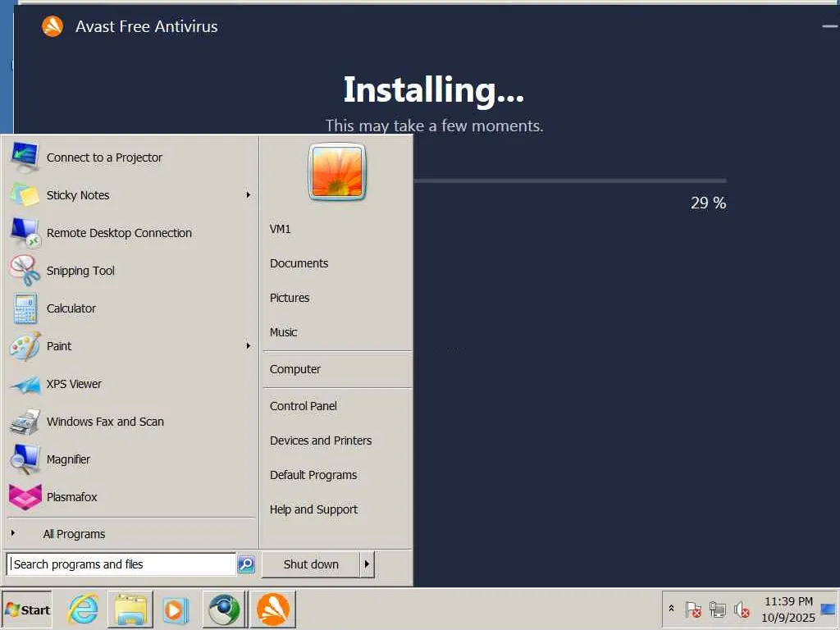The width and height of the screenshot is (840, 630).
Task: Click the Show desktop icon in the tray
Action: (x=829, y=609)
